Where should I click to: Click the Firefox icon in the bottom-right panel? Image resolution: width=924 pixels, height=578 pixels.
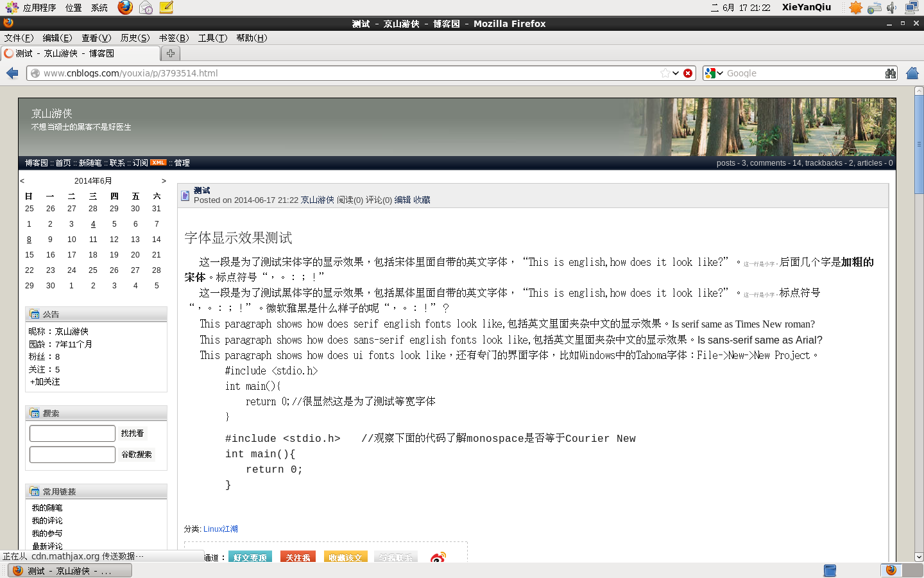click(891, 570)
